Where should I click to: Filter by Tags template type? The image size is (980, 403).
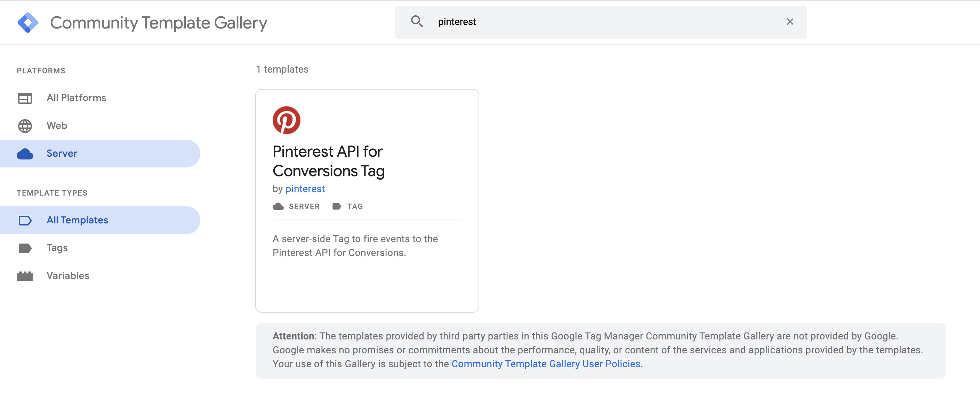(100, 248)
